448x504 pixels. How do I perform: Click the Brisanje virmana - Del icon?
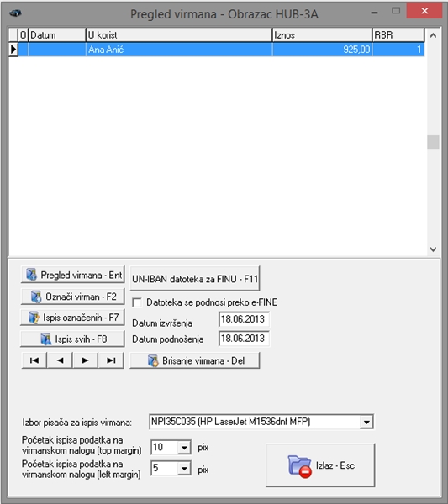pos(153,360)
